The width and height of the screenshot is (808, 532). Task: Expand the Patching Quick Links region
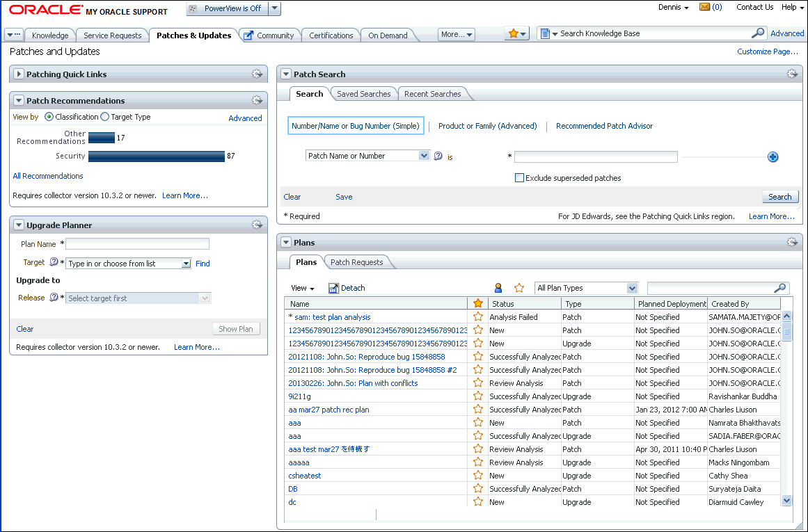point(19,74)
